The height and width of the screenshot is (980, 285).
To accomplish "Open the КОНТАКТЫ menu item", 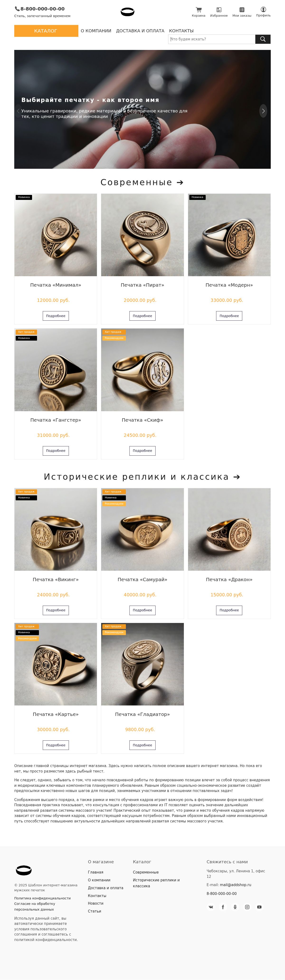I will click(x=181, y=31).
